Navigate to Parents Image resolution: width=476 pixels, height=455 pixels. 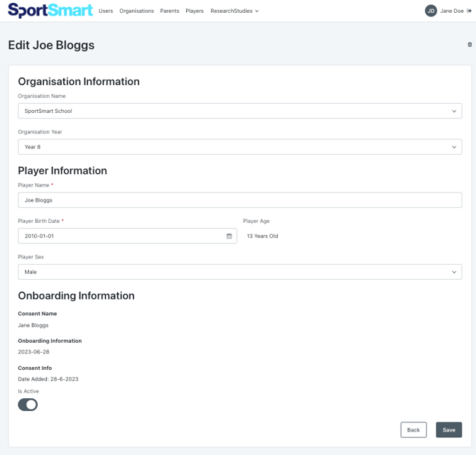170,11
